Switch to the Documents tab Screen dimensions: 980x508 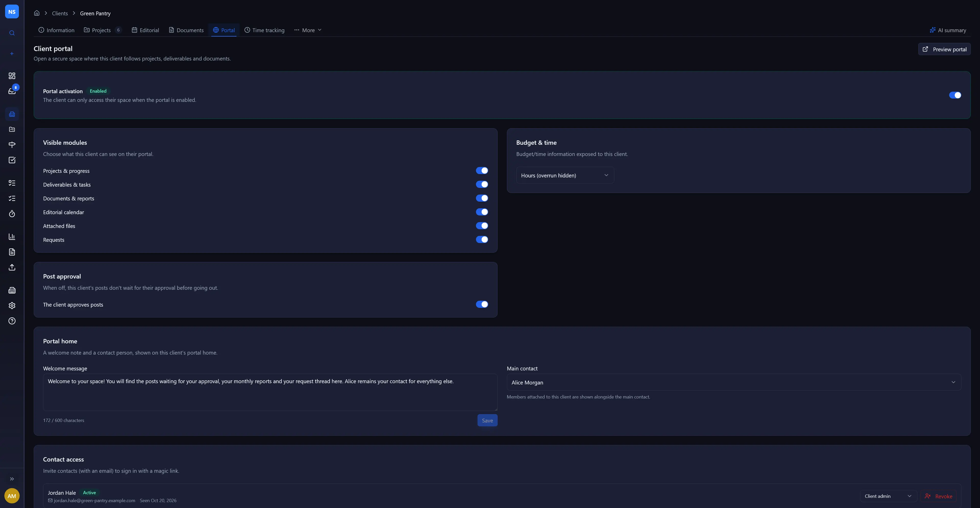(x=186, y=30)
